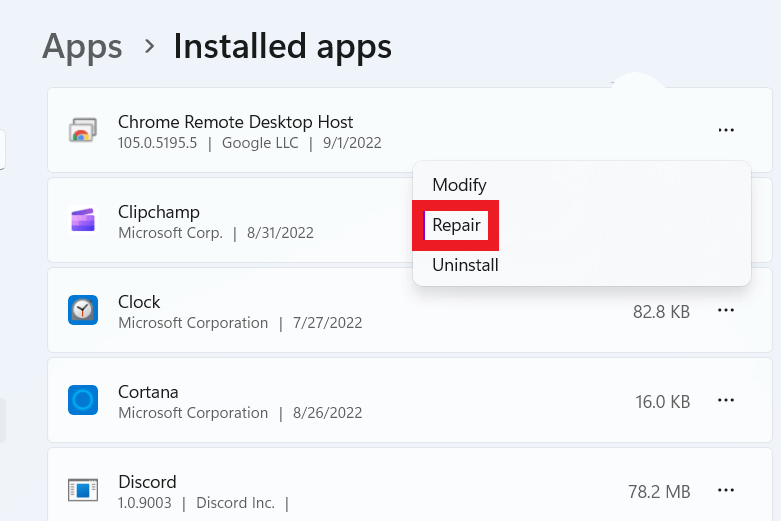Click the Clock app name

(x=139, y=302)
